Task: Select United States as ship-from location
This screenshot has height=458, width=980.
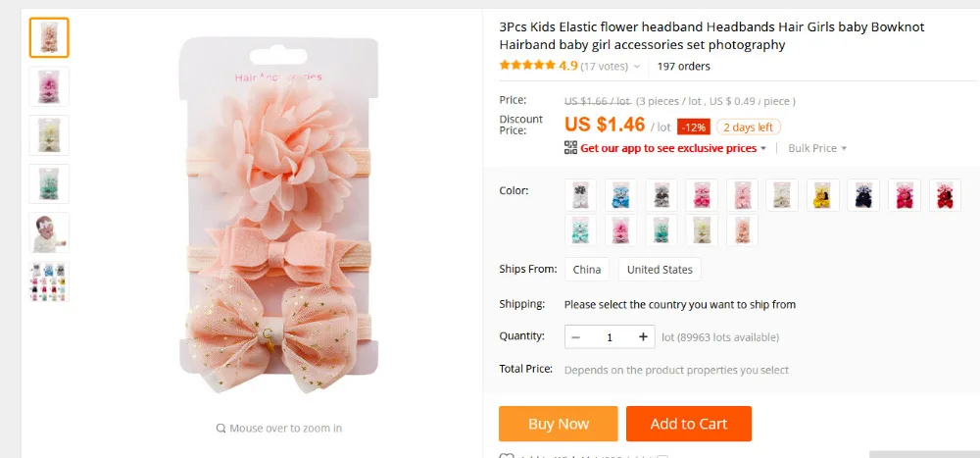Action: tap(660, 270)
